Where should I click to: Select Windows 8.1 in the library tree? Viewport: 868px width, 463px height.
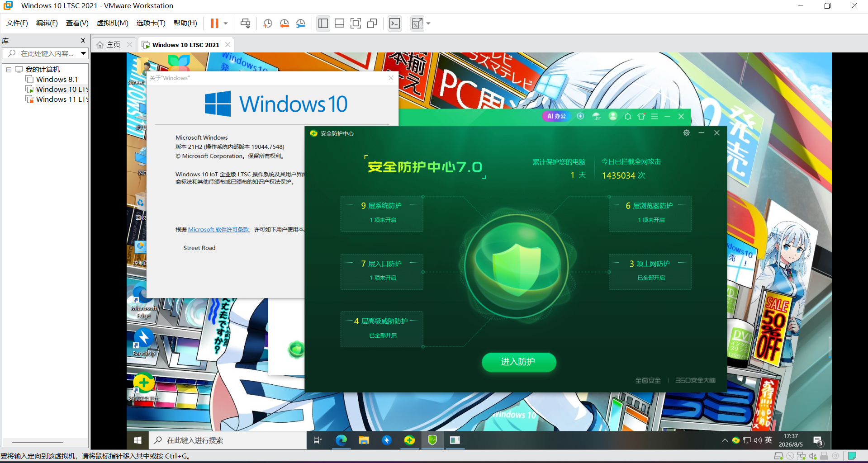pyautogui.click(x=52, y=79)
